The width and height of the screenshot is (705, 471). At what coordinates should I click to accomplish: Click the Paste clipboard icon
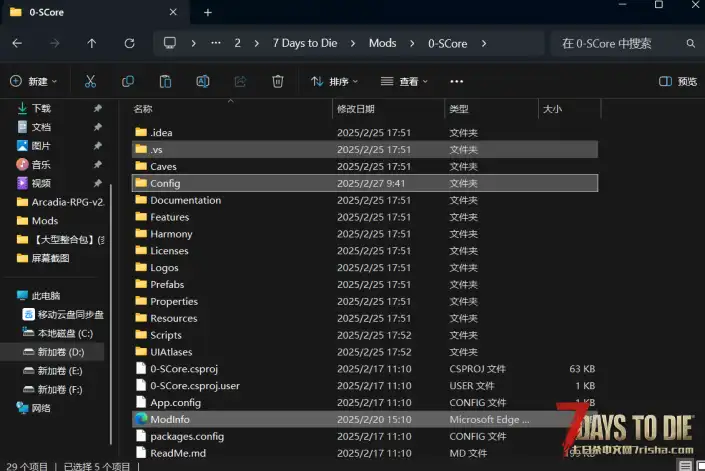pyautogui.click(x=165, y=81)
